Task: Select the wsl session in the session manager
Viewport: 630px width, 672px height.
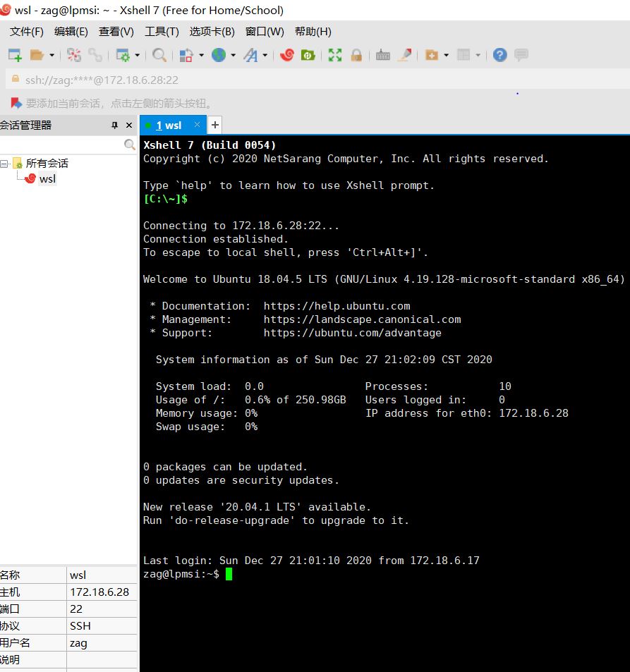Action: [47, 178]
